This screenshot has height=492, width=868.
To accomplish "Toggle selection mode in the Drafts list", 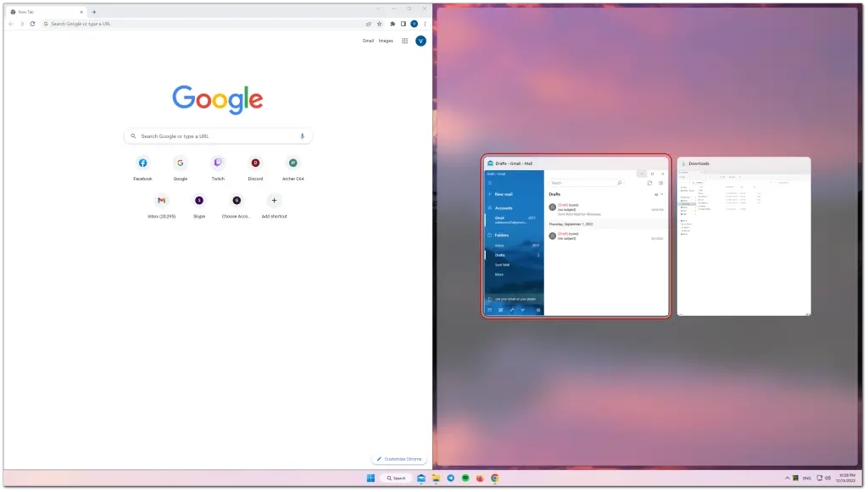I will point(661,183).
